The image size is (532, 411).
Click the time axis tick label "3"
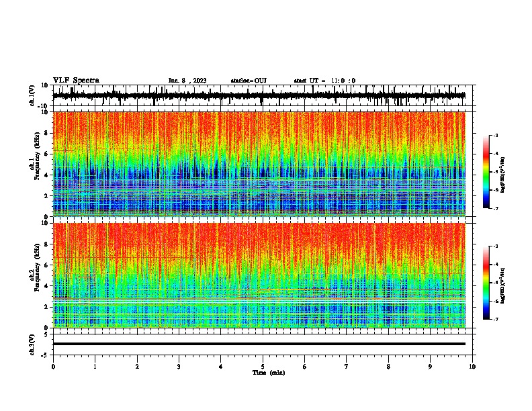click(179, 367)
